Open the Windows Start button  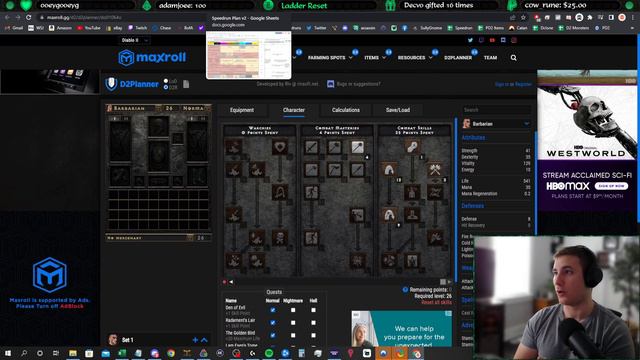pyautogui.click(x=8, y=353)
